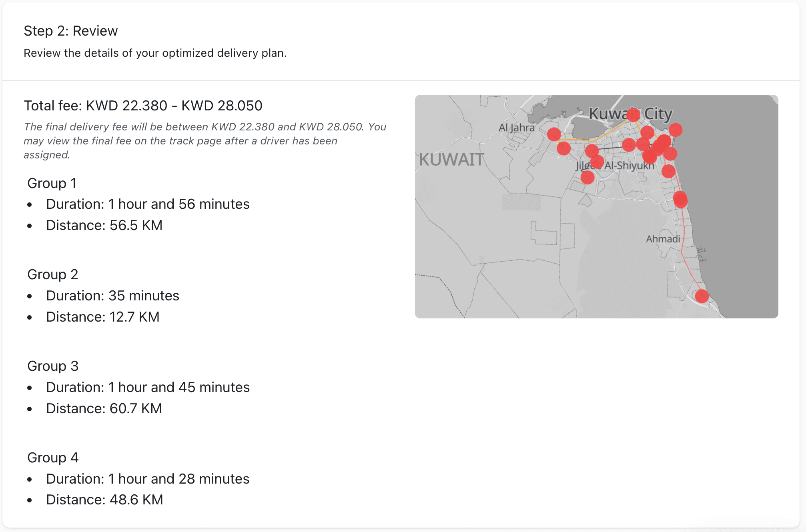The width and height of the screenshot is (806, 532).
Task: Click the Al Jahra label on the map
Action: 516,128
